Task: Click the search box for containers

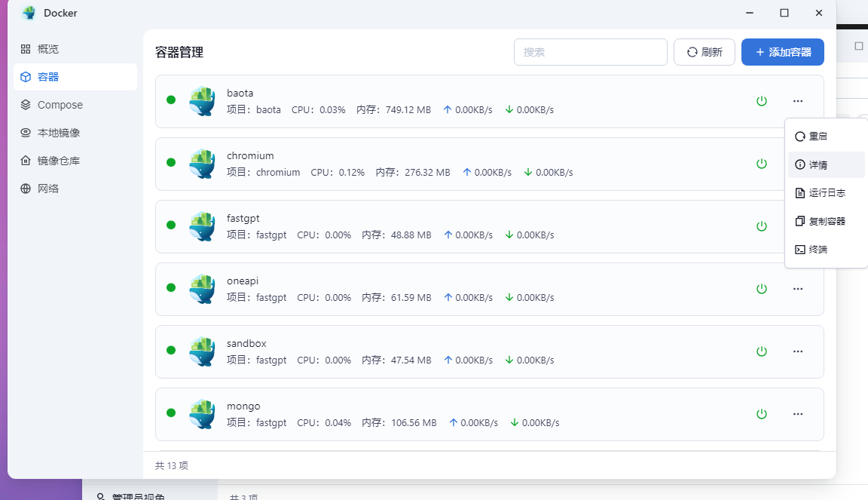Action: point(590,52)
